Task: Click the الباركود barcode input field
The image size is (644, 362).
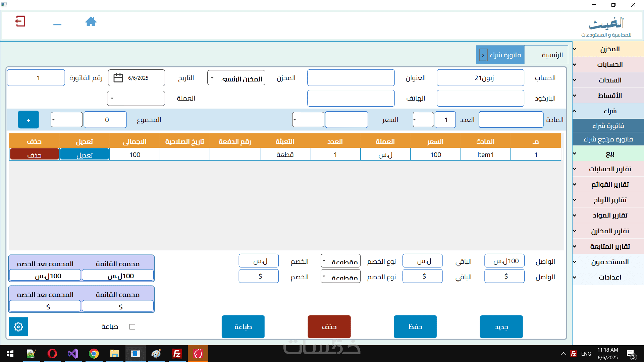Action: tap(480, 99)
